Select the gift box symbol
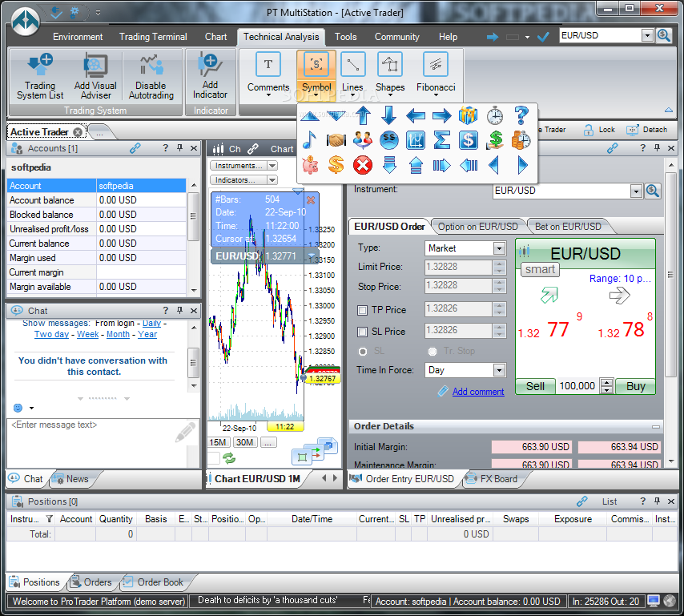 (468, 115)
